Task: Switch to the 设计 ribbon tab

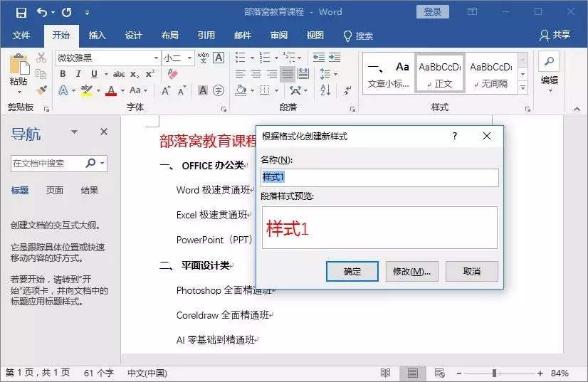Action: (x=134, y=36)
